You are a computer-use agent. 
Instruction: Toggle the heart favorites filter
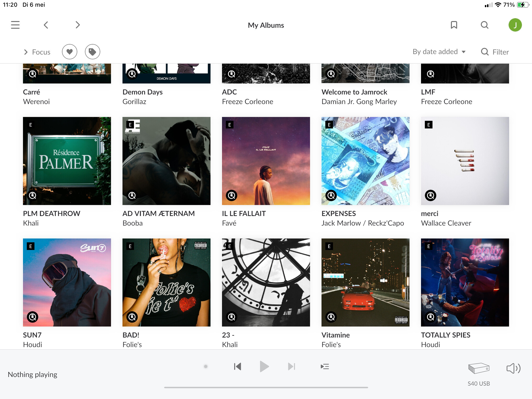70,52
